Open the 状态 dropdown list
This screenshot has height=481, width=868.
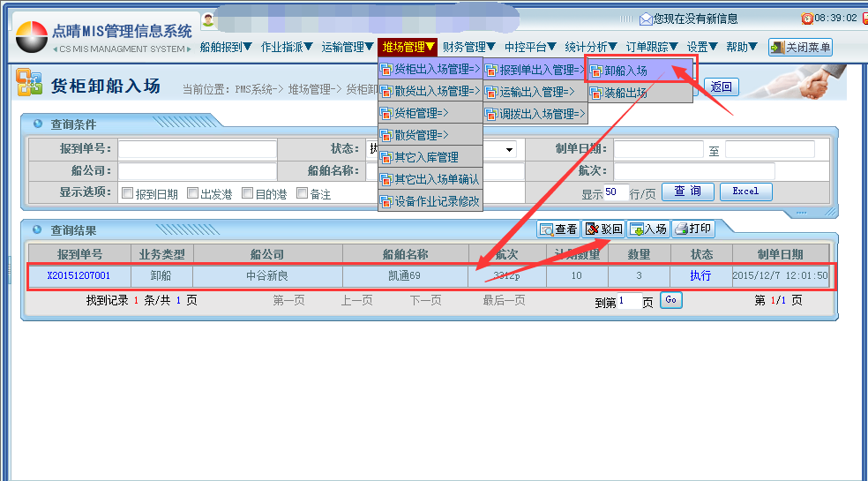click(509, 150)
